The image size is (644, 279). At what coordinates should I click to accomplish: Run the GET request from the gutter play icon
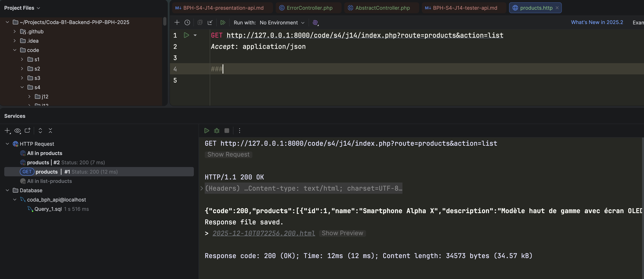pyautogui.click(x=186, y=35)
